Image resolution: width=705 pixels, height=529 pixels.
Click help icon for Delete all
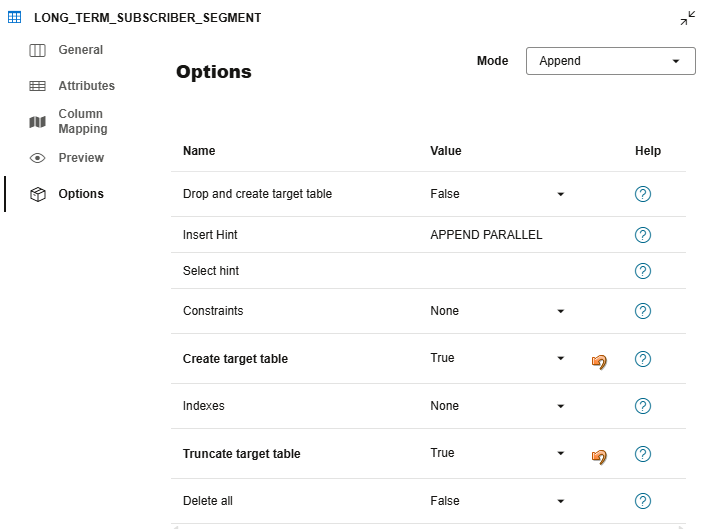643,501
